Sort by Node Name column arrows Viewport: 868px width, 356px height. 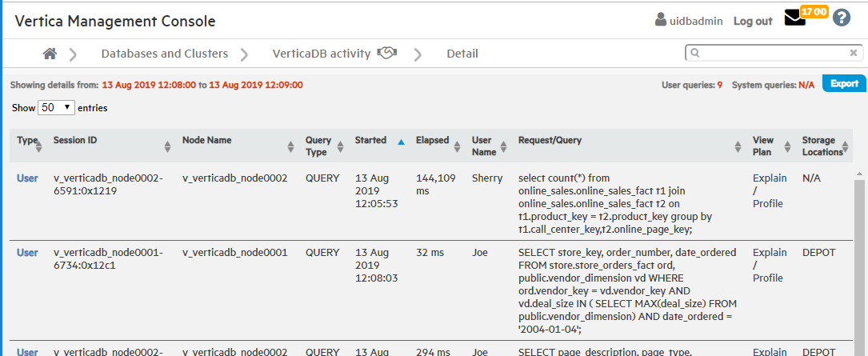point(290,146)
